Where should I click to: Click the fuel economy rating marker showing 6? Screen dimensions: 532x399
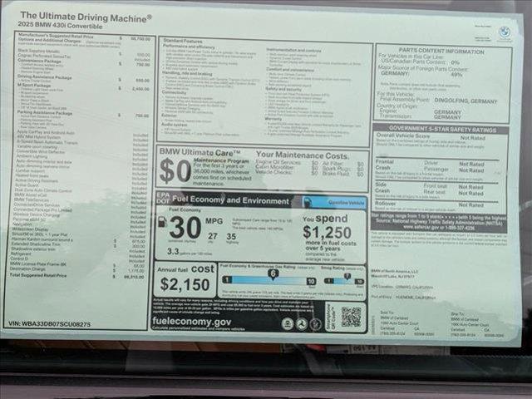[273, 273]
